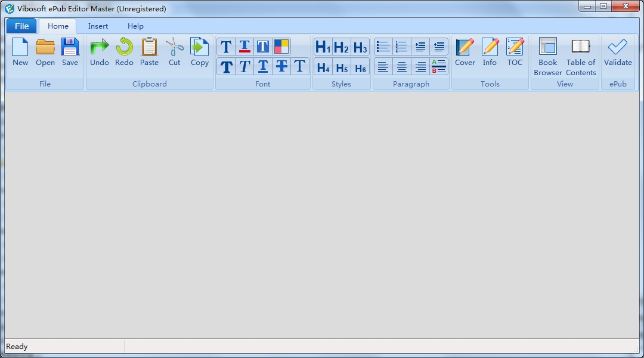Image resolution: width=644 pixels, height=358 pixels.
Task: Open the TOC editing tool
Action: 515,52
